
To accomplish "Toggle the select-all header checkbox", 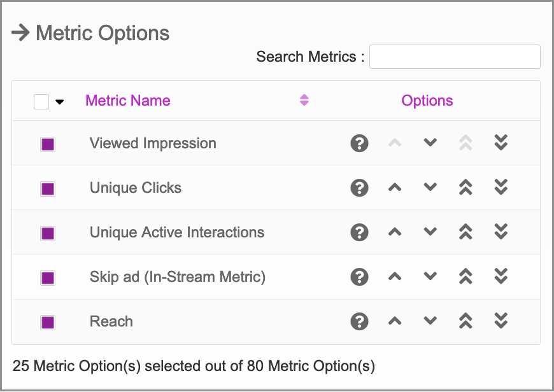I will click(41, 102).
